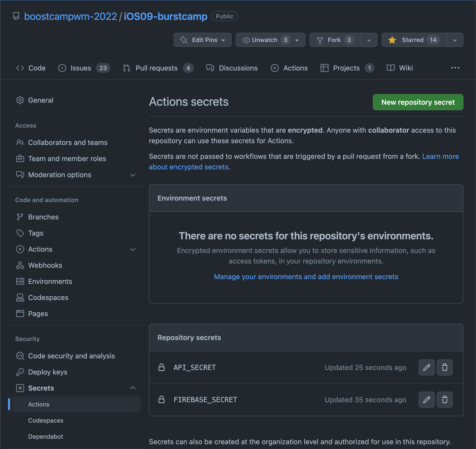476x449 pixels.
Task: Open the Issues tab
Action: [x=84, y=68]
